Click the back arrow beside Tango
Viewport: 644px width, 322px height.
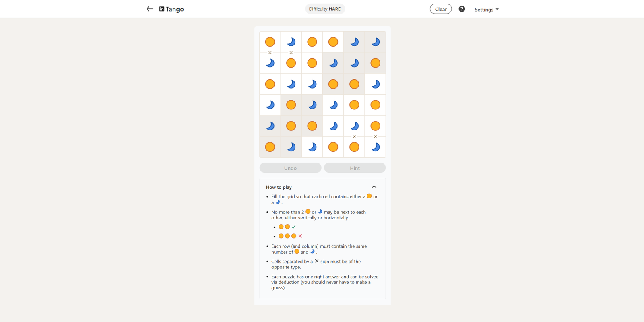click(x=150, y=9)
